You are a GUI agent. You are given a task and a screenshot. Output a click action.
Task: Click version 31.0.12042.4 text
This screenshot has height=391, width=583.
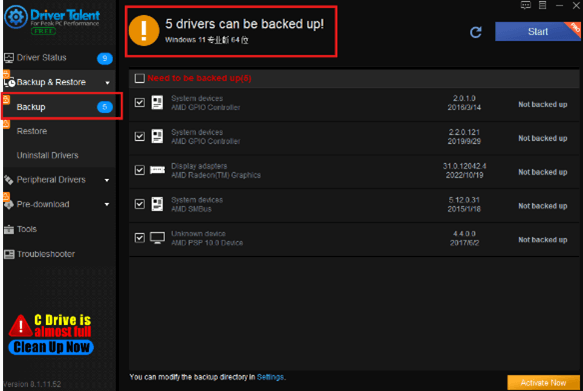pyautogui.click(x=464, y=166)
